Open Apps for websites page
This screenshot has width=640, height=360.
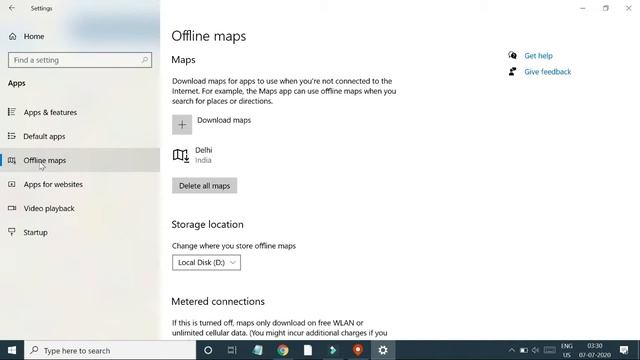coord(80,184)
